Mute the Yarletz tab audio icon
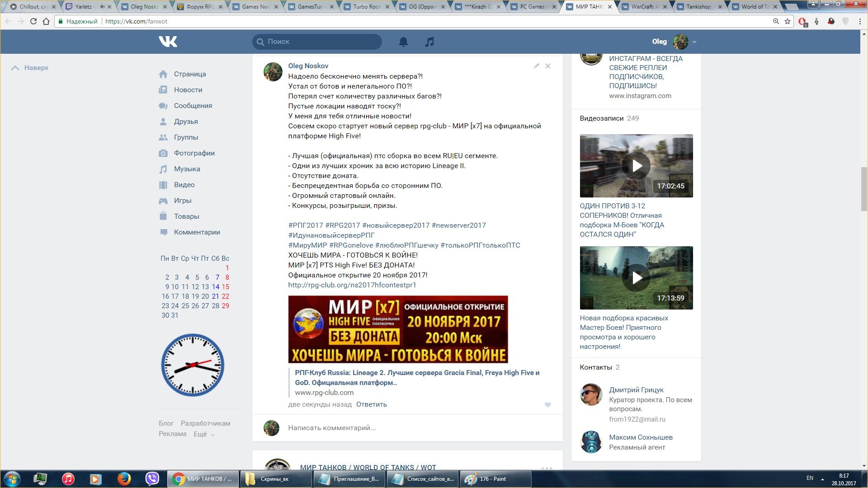This screenshot has height=488, width=868. (x=102, y=7)
